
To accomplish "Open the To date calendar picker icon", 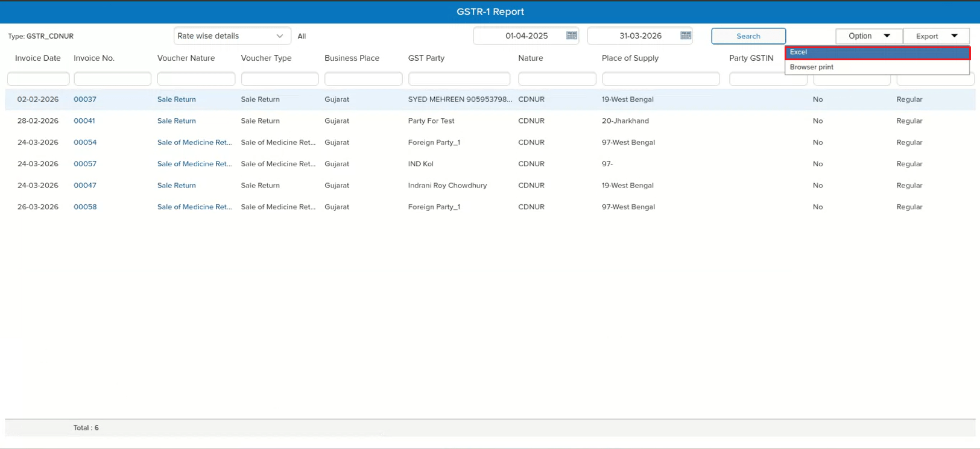I will (685, 36).
